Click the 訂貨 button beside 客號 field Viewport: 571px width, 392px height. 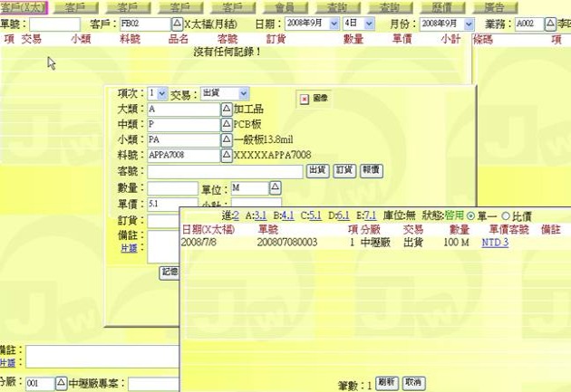tap(344, 170)
